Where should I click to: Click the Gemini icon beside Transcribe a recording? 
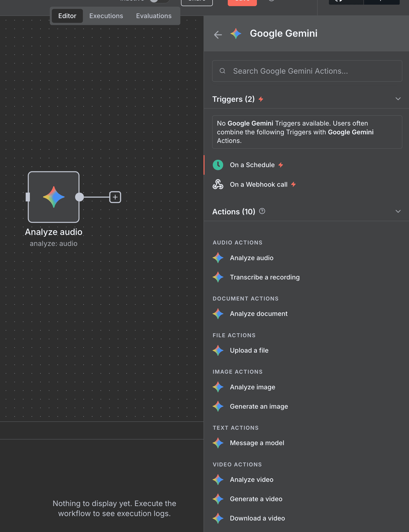point(218,277)
